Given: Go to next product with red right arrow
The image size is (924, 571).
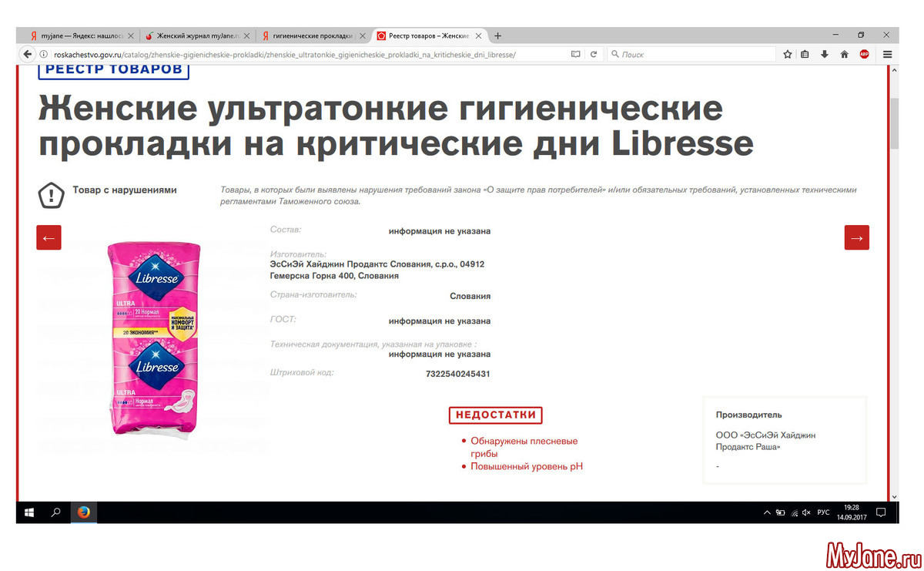Looking at the screenshot, I should click(857, 237).
